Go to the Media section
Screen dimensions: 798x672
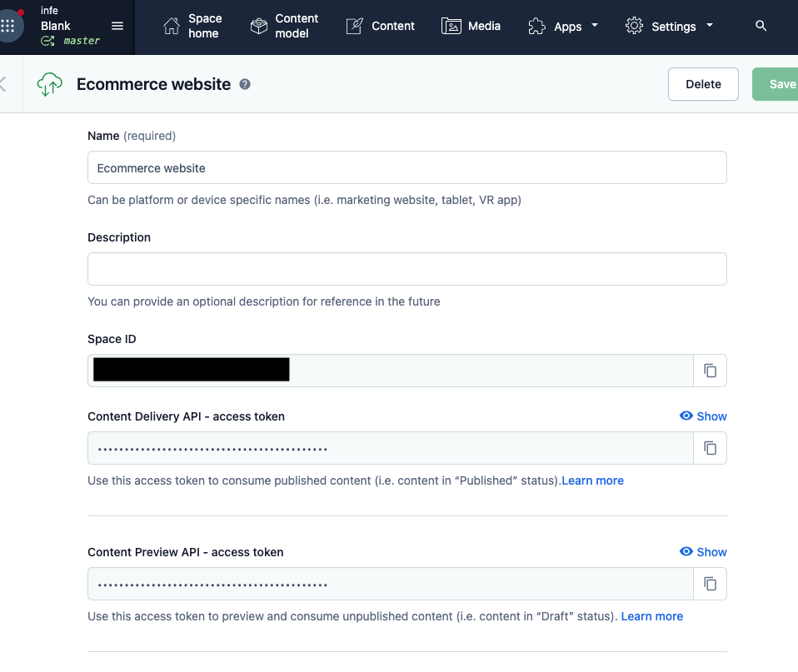click(x=471, y=26)
